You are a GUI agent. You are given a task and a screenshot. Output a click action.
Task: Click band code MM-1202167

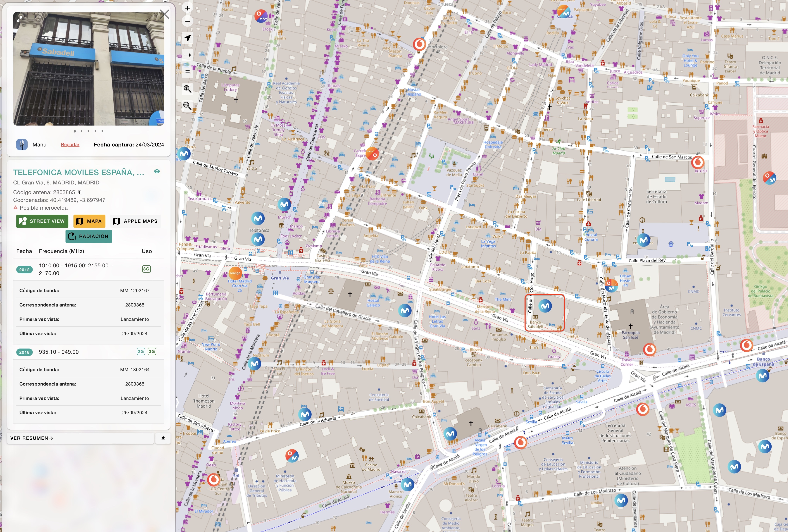pyautogui.click(x=135, y=290)
